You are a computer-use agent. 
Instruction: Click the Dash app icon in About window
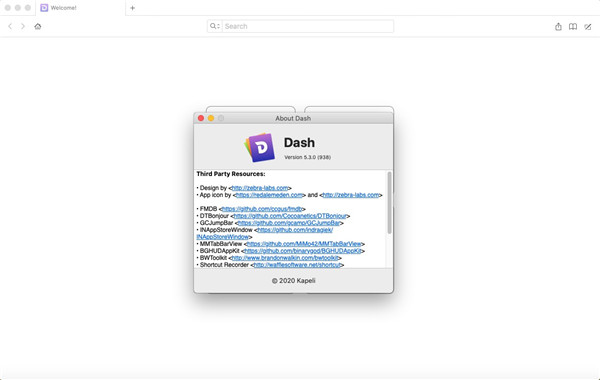pyautogui.click(x=260, y=147)
